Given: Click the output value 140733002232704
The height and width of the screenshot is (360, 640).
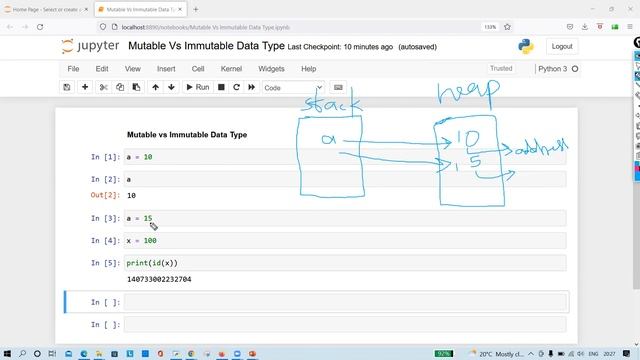Looking at the screenshot, I should [159, 280].
